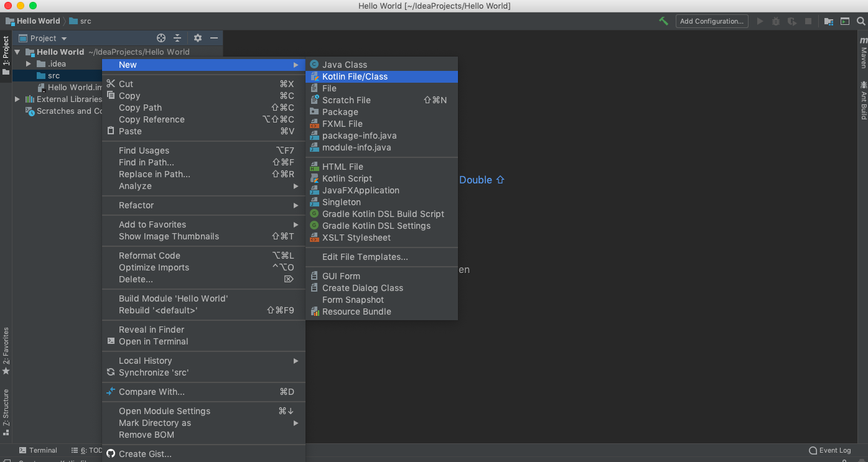Hide the Project panel with minus icon

pyautogui.click(x=214, y=38)
